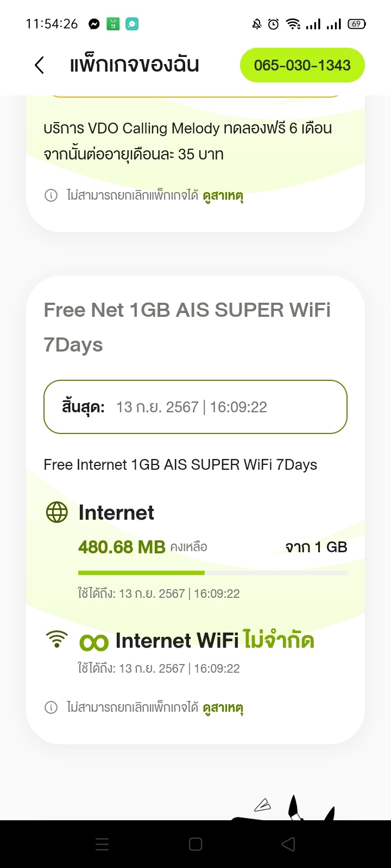Tap the battery indicator icon
This screenshot has width=391, height=868.
[357, 24]
